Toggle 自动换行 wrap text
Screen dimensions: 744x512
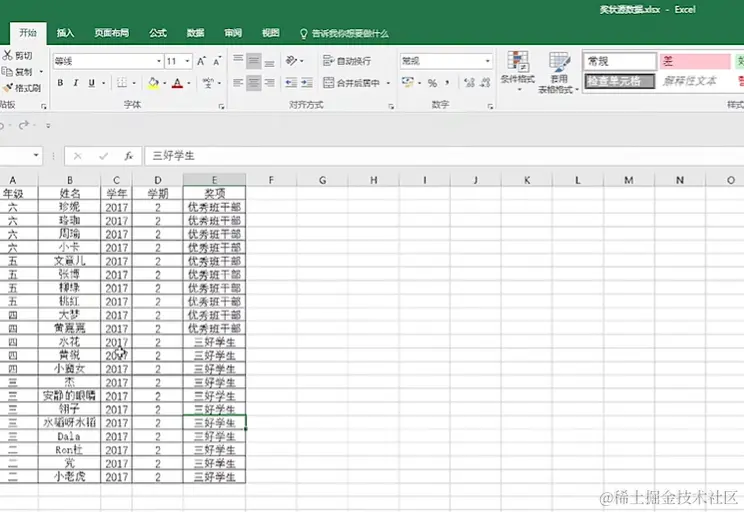(x=347, y=61)
